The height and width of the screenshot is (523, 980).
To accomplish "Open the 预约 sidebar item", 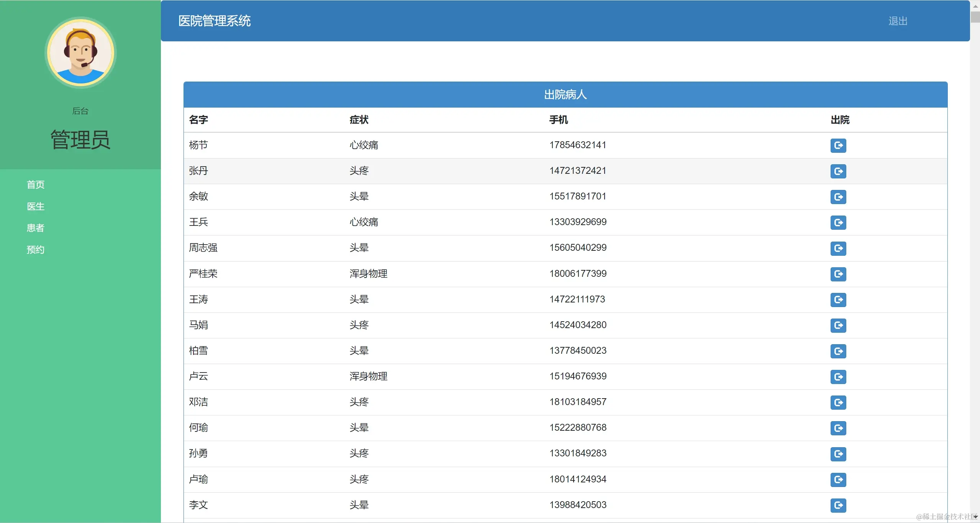I will click(36, 250).
